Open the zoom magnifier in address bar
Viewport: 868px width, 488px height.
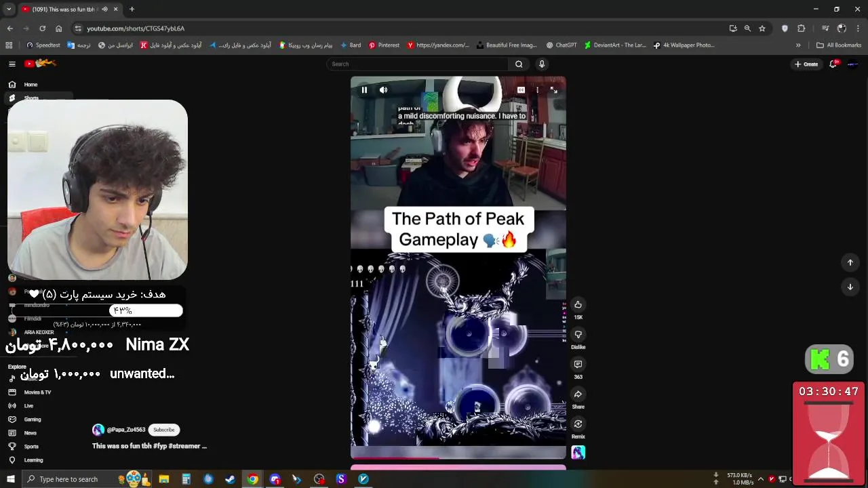747,28
